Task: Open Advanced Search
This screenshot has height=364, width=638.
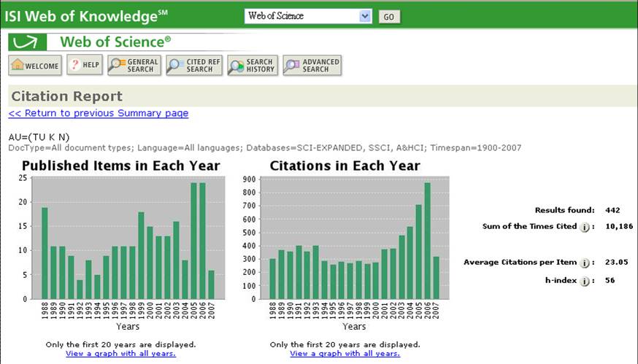Action: point(312,66)
